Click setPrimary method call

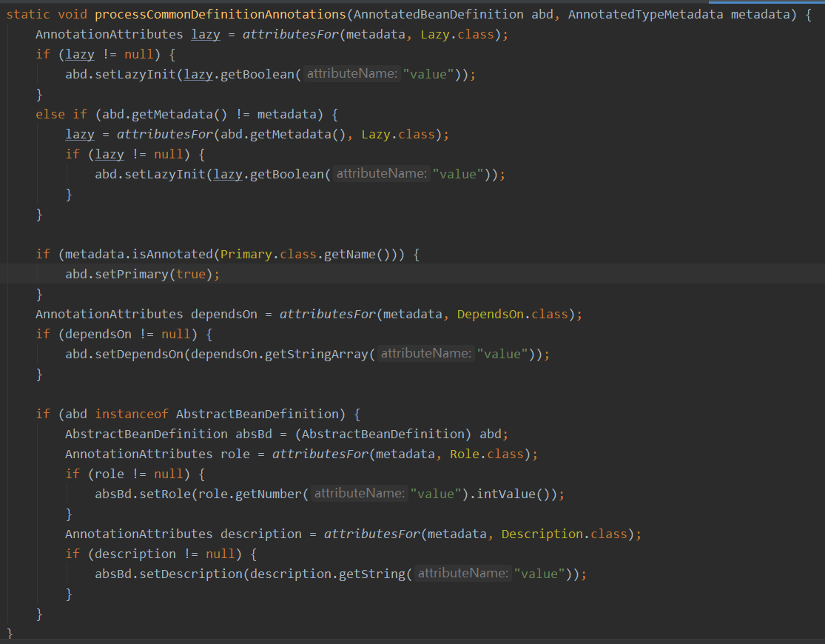click(x=132, y=275)
